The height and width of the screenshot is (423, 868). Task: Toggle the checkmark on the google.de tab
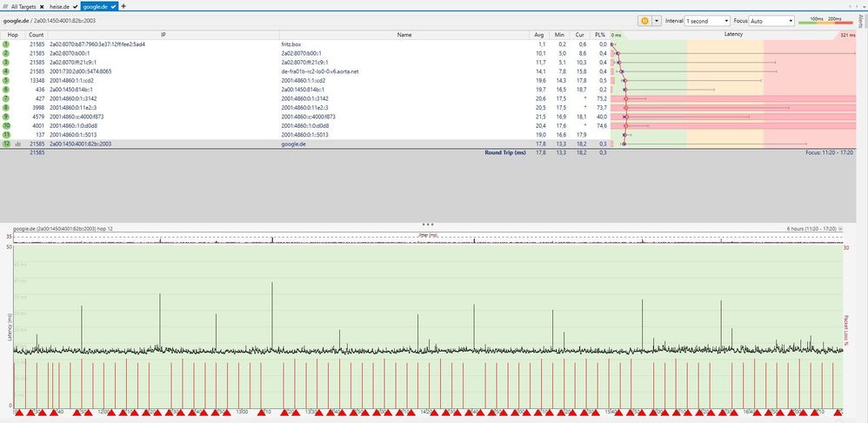114,6
